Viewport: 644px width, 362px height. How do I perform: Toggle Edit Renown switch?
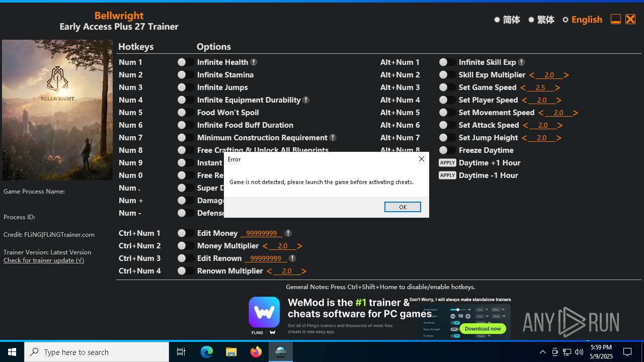click(186, 258)
